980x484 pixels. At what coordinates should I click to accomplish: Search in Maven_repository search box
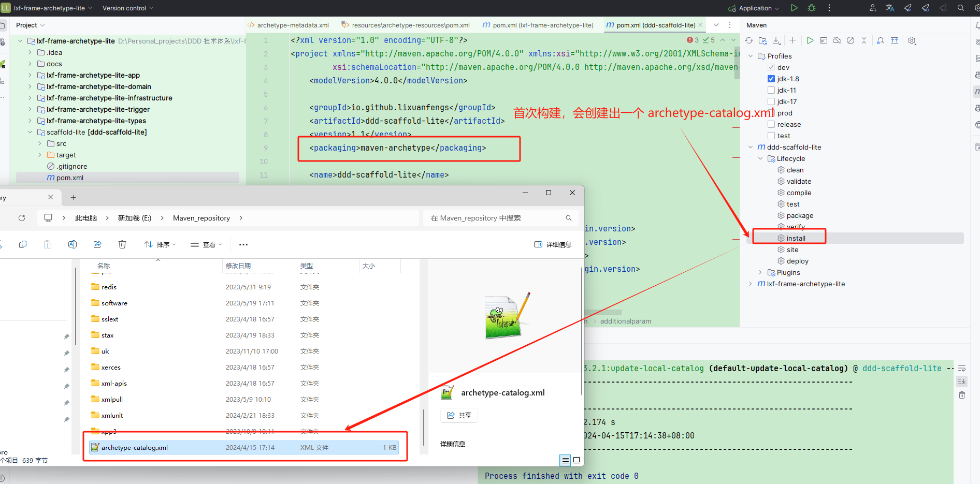coord(500,218)
